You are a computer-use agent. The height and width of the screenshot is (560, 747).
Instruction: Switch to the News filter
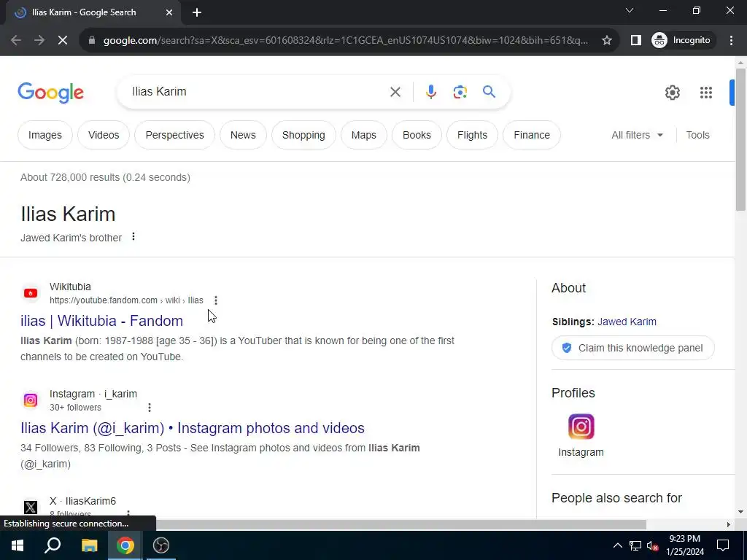coord(243,135)
